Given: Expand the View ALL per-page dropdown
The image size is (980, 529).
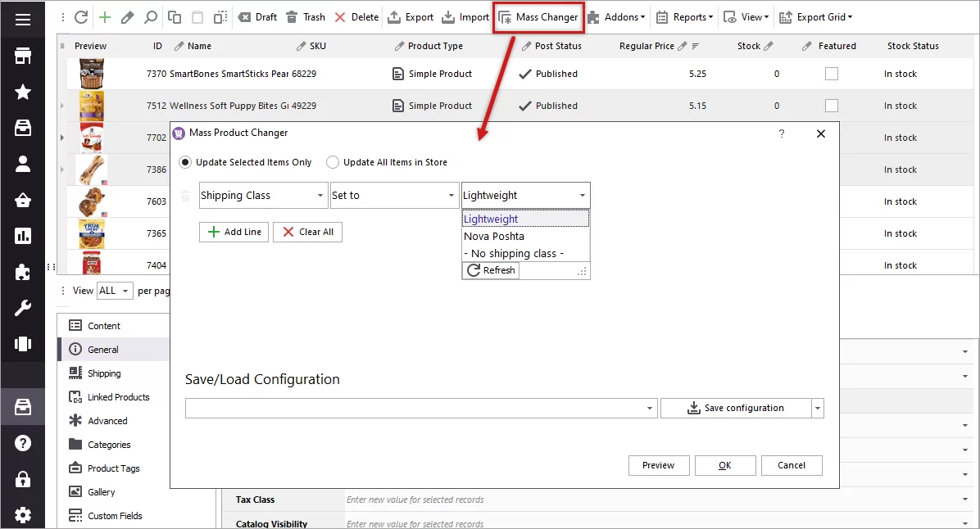Looking at the screenshot, I should point(114,290).
